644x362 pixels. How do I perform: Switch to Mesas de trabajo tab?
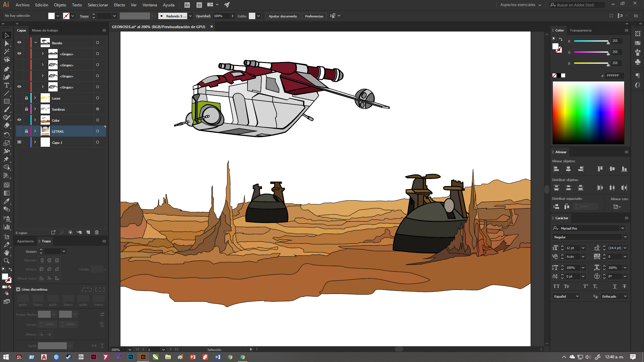click(45, 30)
